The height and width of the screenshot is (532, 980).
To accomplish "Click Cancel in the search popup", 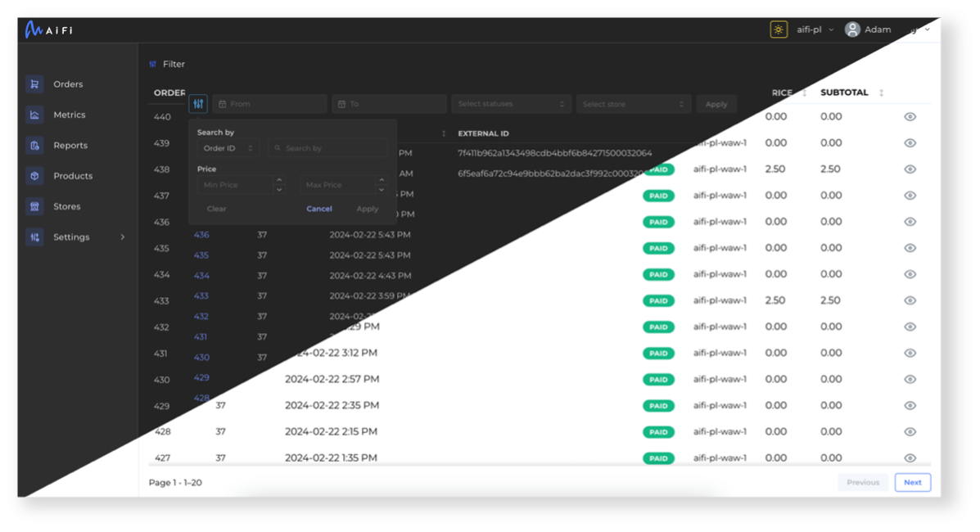I will pyautogui.click(x=319, y=209).
